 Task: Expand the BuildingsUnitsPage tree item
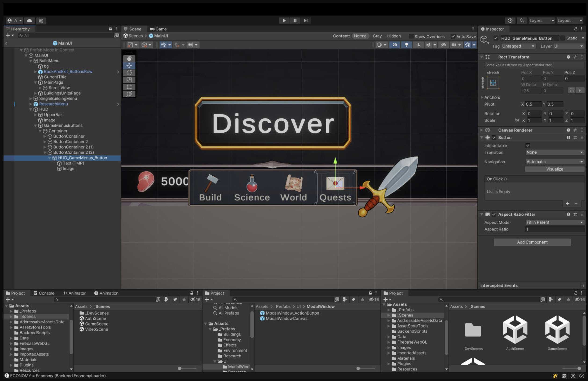pyautogui.click(x=35, y=93)
